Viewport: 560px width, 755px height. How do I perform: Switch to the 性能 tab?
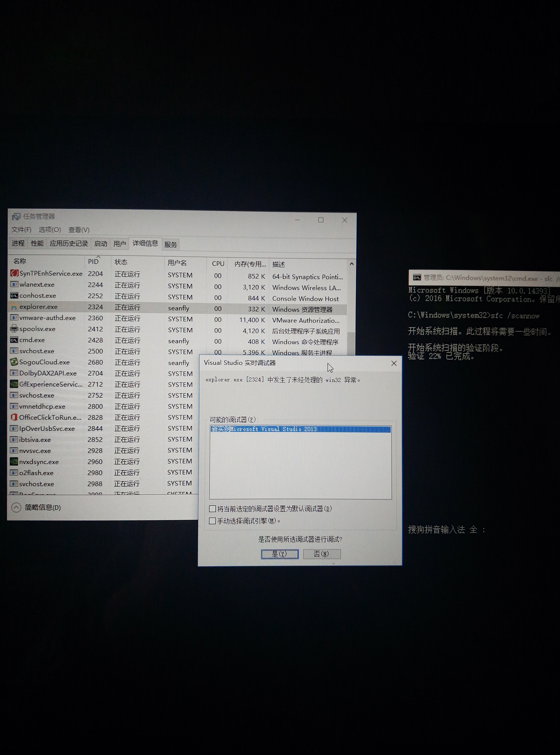pos(37,243)
